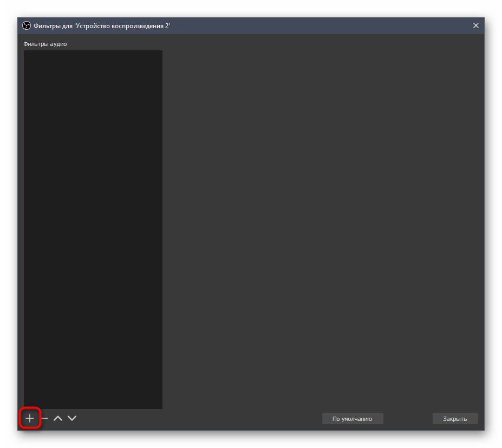Dismiss the dialog using 'Закрыть'
This screenshot has height=448, width=502.
455,418
